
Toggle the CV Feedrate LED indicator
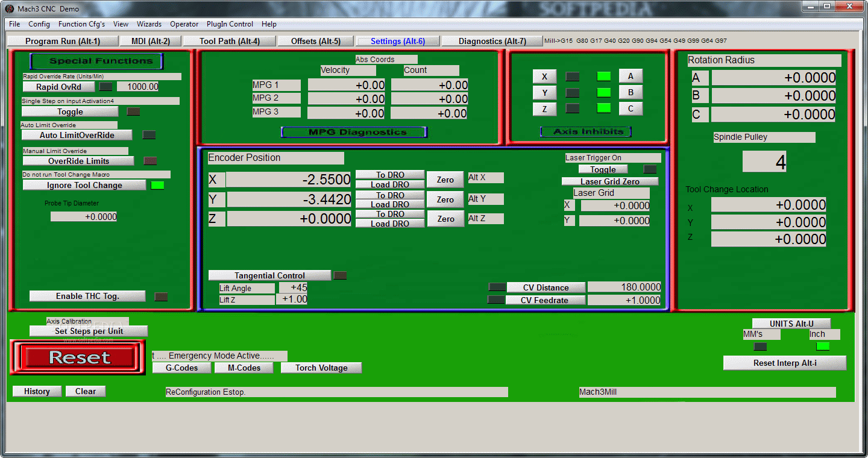point(496,300)
